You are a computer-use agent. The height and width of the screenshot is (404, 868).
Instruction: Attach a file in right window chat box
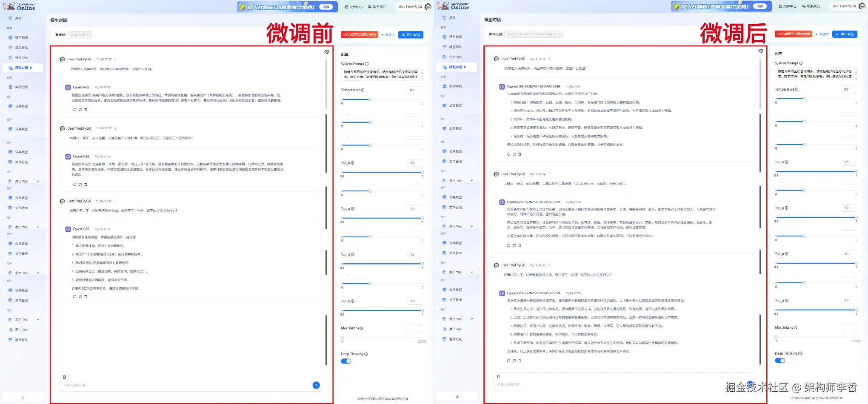pos(499,376)
